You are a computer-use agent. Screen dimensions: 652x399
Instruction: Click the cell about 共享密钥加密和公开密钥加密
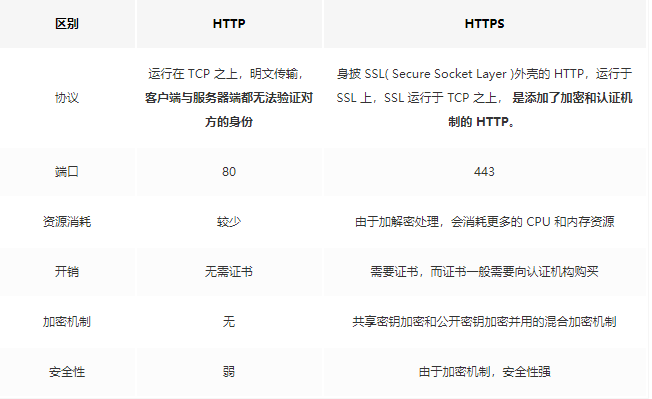point(484,321)
